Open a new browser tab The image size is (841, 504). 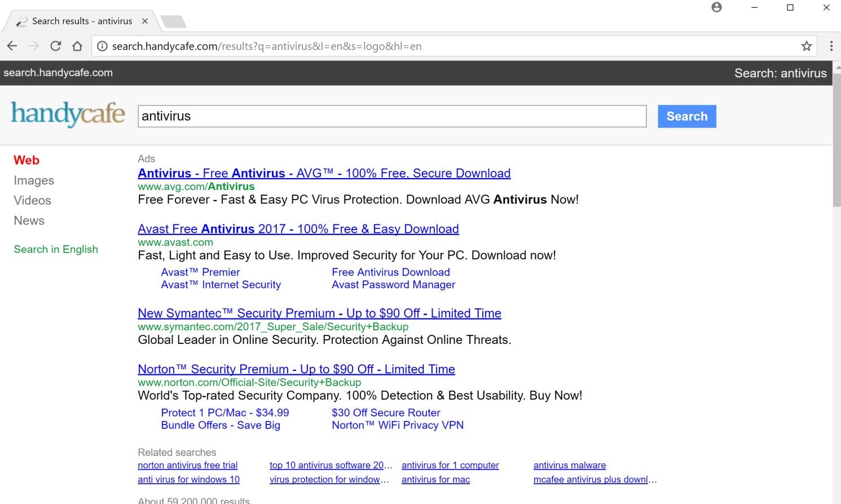(x=173, y=22)
